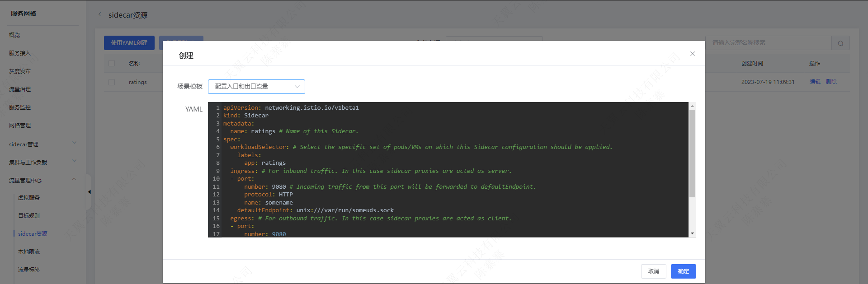Viewport: 868px width, 284px height.
Task: Click the YAML editor vertical scrollbar thumb
Action: (x=692, y=154)
